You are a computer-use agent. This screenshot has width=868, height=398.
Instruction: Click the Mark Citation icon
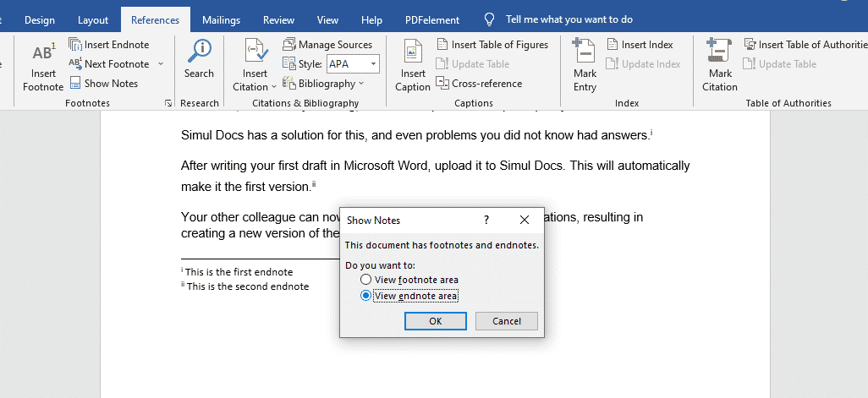click(x=719, y=52)
